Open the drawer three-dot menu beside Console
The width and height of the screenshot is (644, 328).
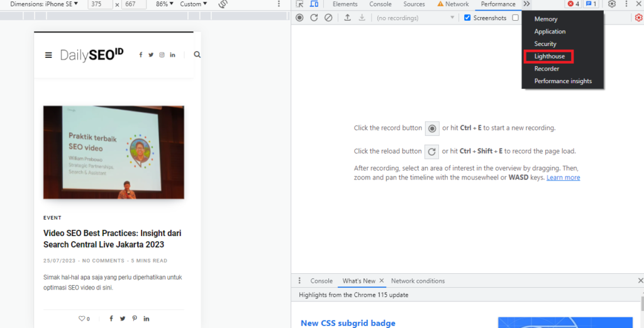tap(299, 281)
